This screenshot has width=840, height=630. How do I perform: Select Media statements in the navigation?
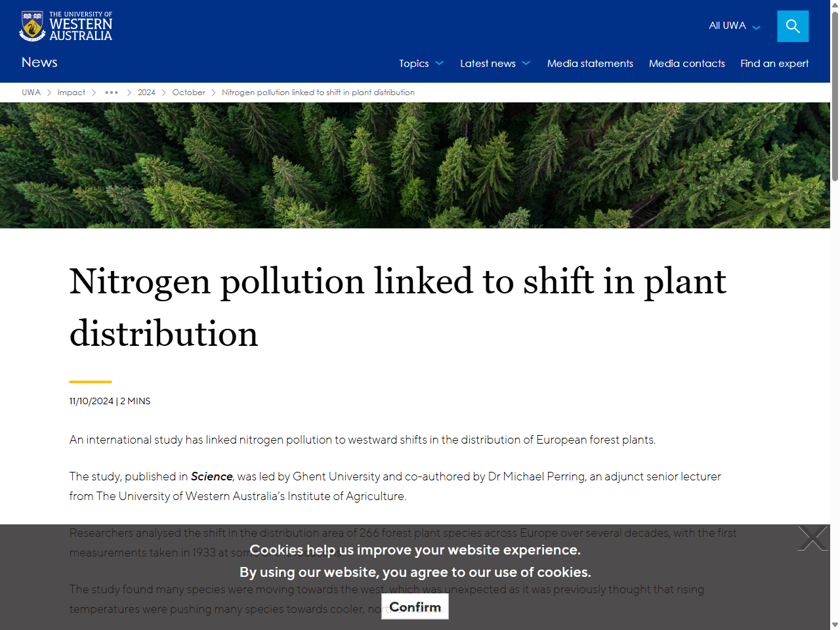click(590, 64)
